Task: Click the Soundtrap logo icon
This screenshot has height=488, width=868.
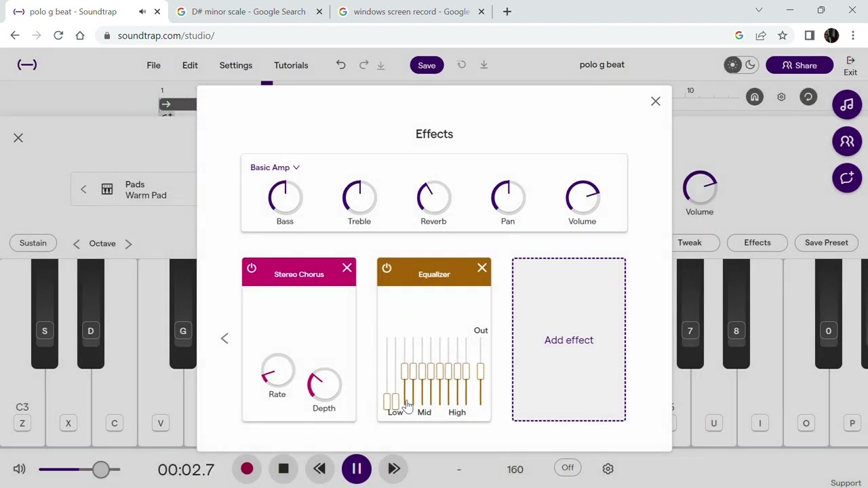Action: (x=27, y=64)
